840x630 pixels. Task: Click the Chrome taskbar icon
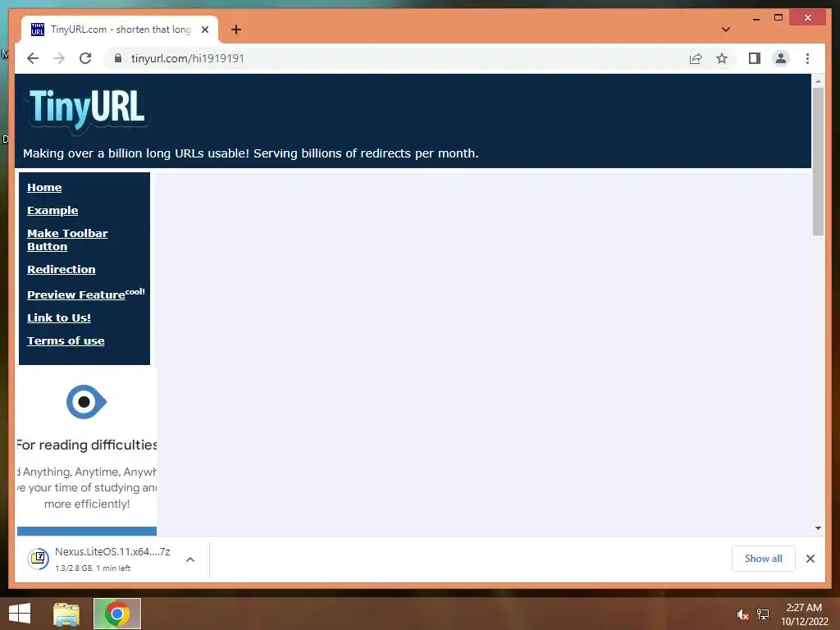coord(117,614)
